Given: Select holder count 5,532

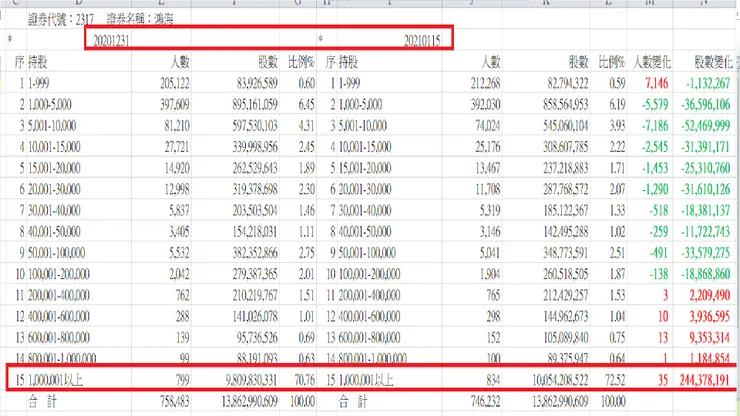Looking at the screenshot, I should (x=179, y=253).
